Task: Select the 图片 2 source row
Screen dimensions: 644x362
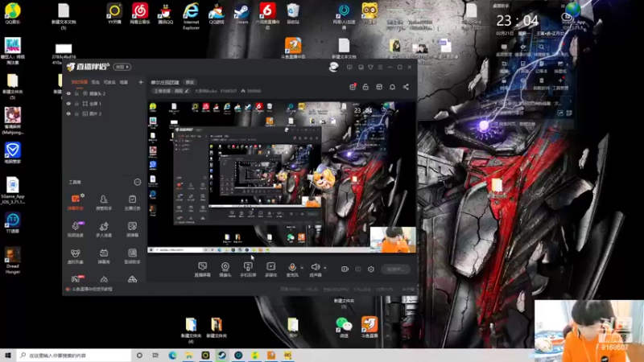Action: 105,113
